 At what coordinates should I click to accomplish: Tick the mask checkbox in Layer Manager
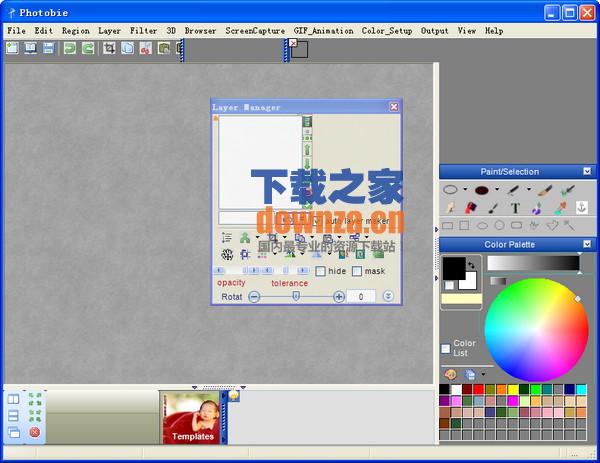click(356, 271)
